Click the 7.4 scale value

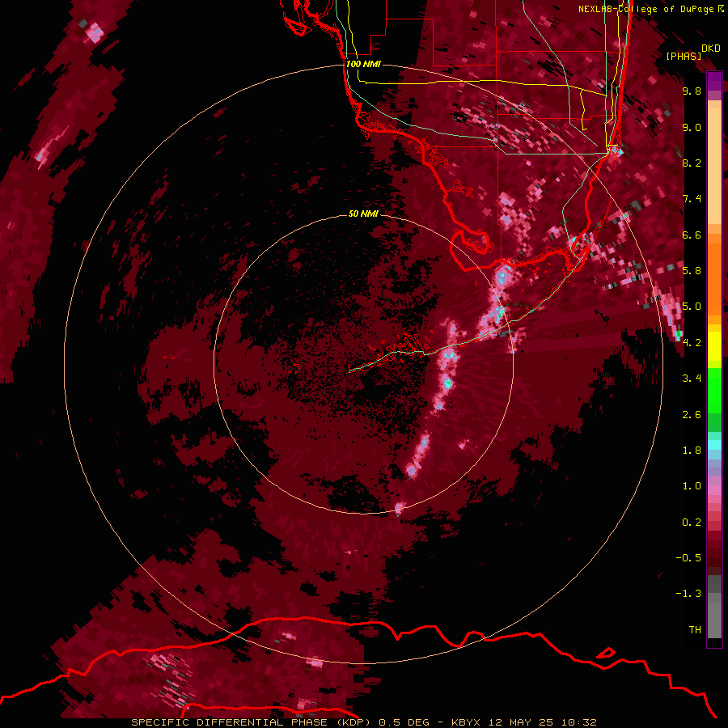pos(692,199)
